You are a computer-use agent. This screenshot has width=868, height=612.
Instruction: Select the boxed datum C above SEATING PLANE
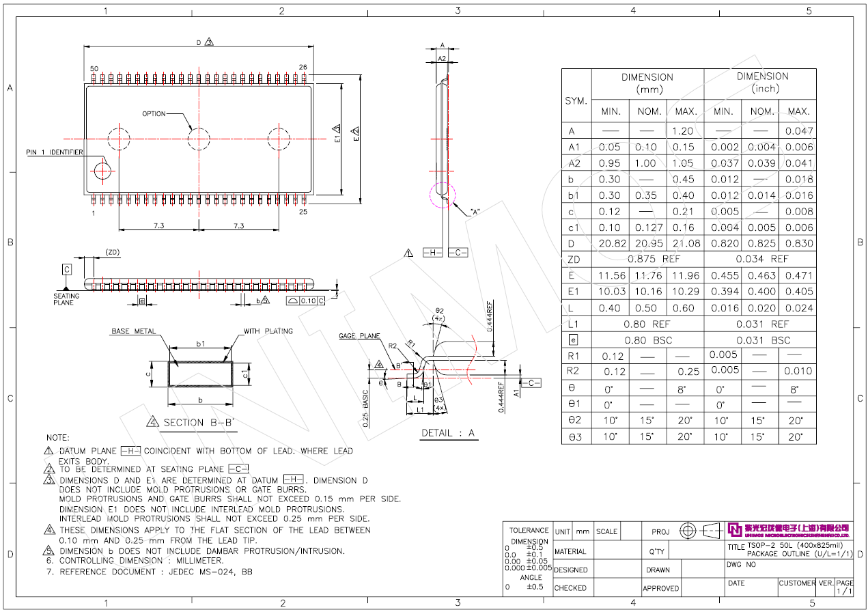[67, 269]
